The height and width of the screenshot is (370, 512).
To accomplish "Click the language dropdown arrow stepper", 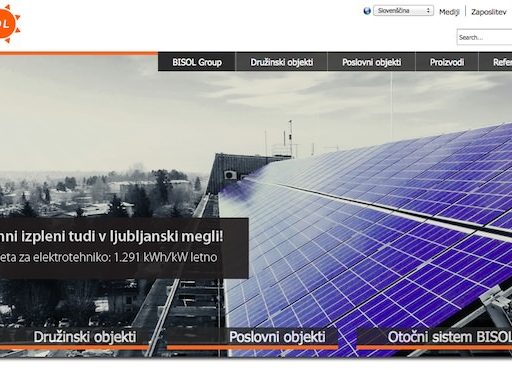I will (428, 11).
